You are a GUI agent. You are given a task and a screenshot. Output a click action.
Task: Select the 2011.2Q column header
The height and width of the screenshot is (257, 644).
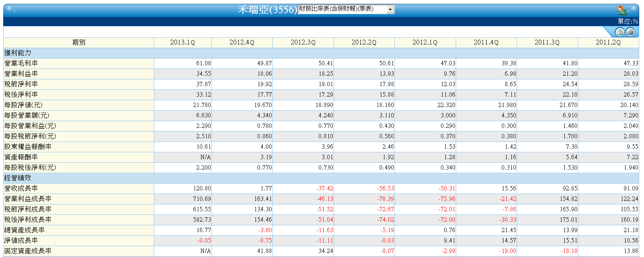point(608,42)
